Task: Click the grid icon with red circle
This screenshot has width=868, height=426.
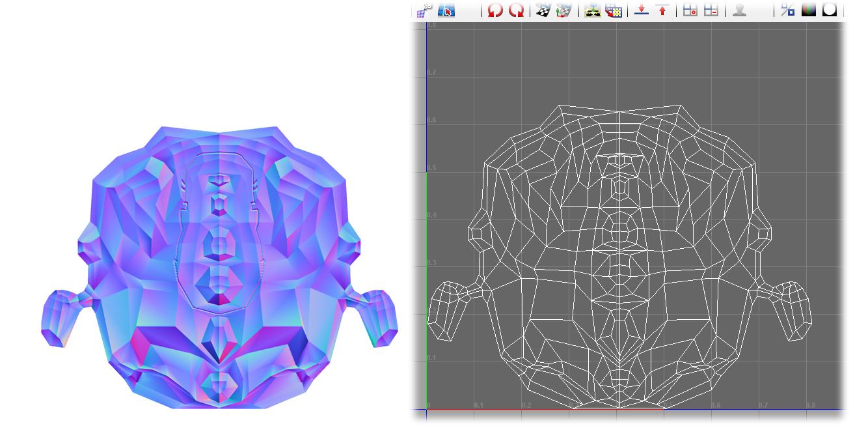Action: (690, 10)
